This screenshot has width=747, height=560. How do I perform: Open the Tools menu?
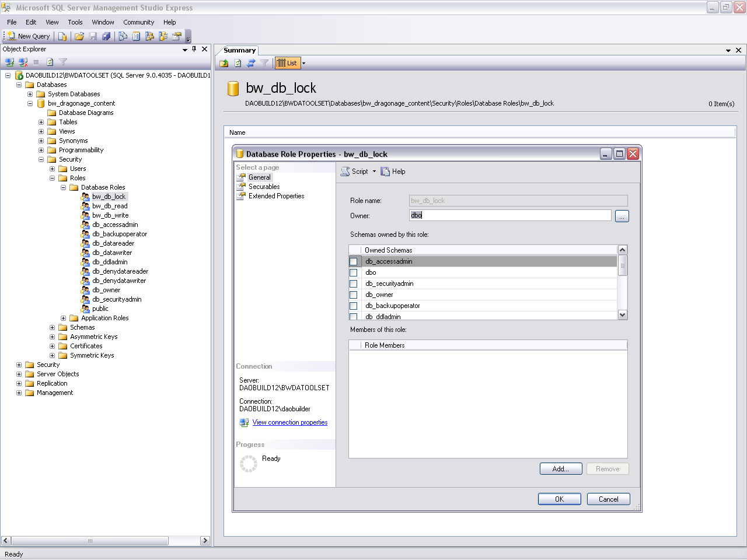coord(75,22)
